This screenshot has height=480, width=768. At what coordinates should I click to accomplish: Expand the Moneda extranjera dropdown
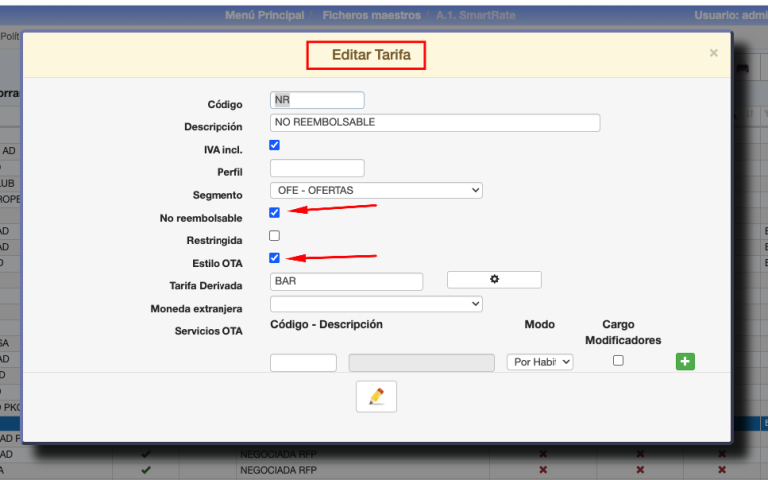[x=376, y=304]
